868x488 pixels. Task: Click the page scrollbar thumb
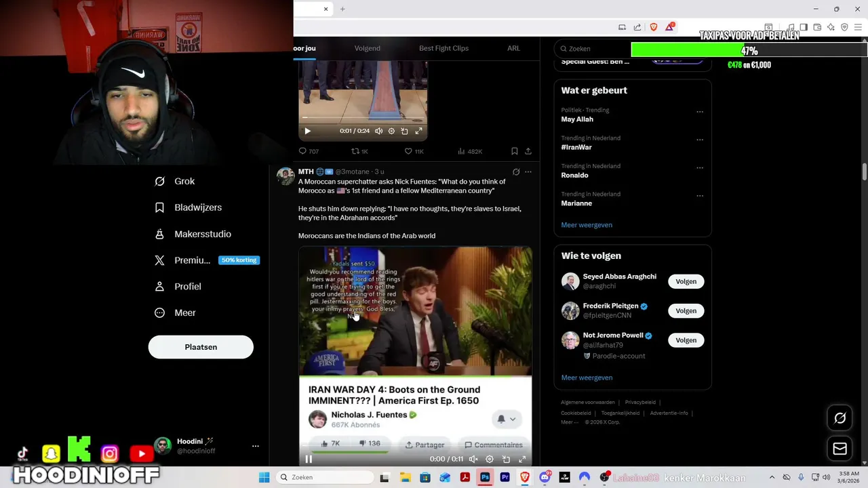[865, 172]
